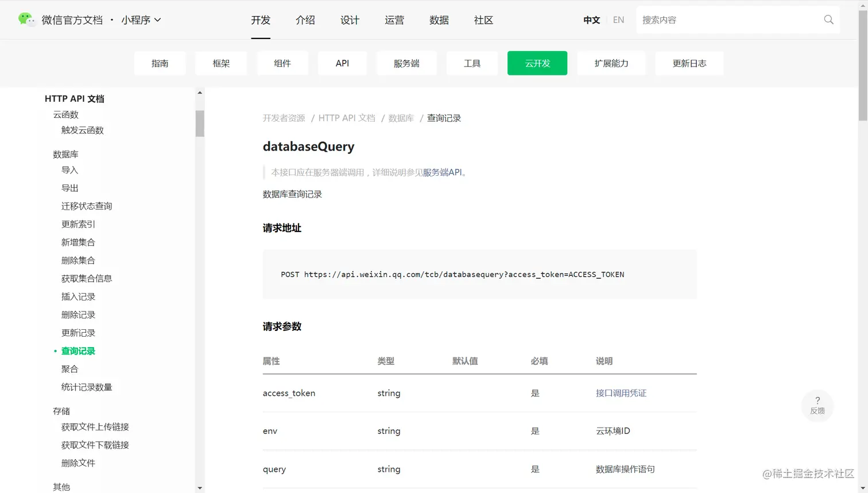Select the 介绍 top navigation tab
This screenshot has width=868, height=493.
(305, 20)
